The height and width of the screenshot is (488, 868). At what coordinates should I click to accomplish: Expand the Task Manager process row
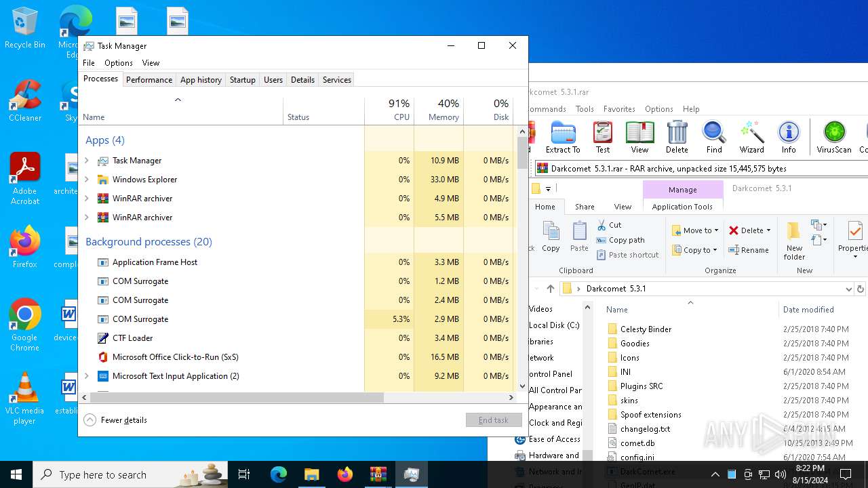(87, 161)
